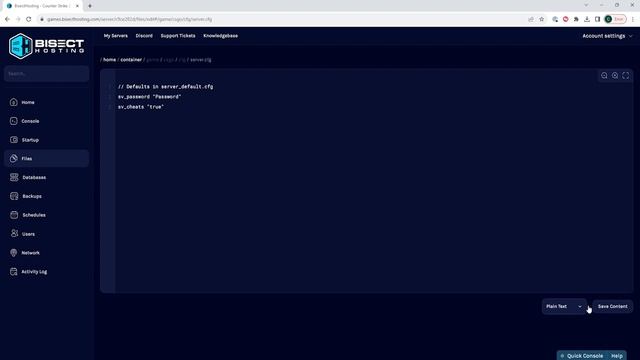Image resolution: width=640 pixels, height=360 pixels.
Task: Click the browser address bar
Action: [x=282, y=19]
